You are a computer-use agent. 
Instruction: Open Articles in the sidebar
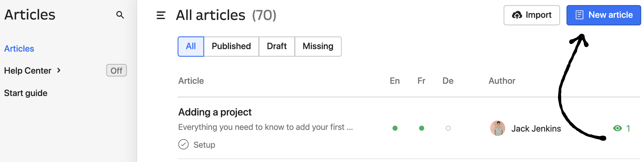(19, 49)
